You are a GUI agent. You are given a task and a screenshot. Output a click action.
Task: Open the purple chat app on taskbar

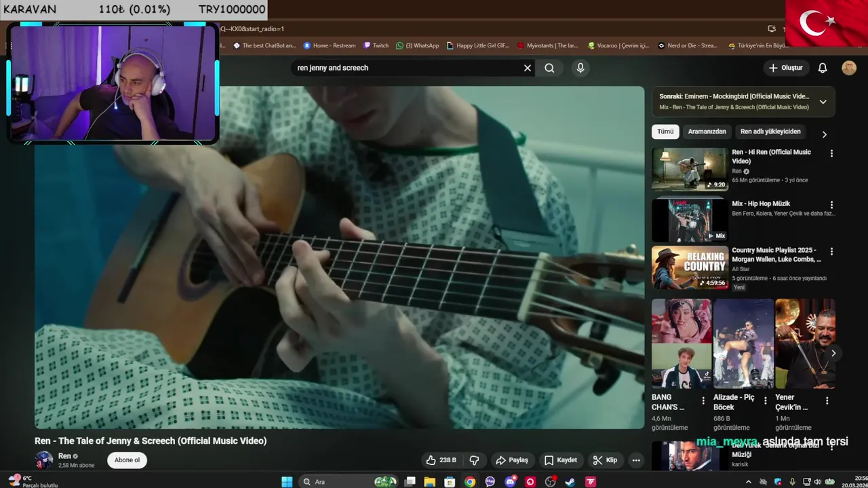(x=490, y=482)
